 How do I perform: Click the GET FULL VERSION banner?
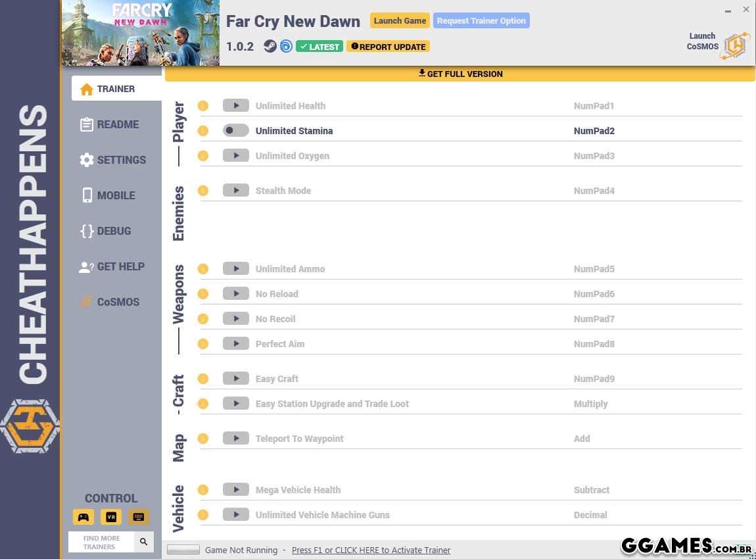(460, 74)
